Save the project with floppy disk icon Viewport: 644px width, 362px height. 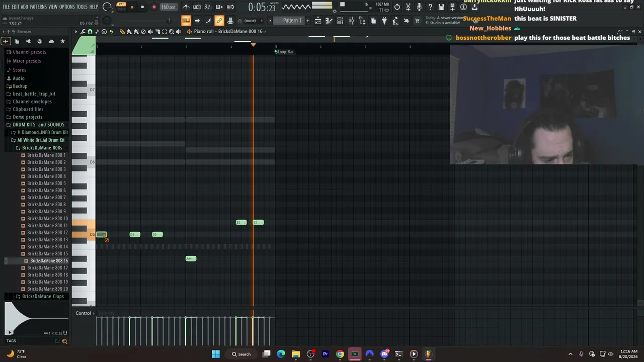click(x=441, y=7)
